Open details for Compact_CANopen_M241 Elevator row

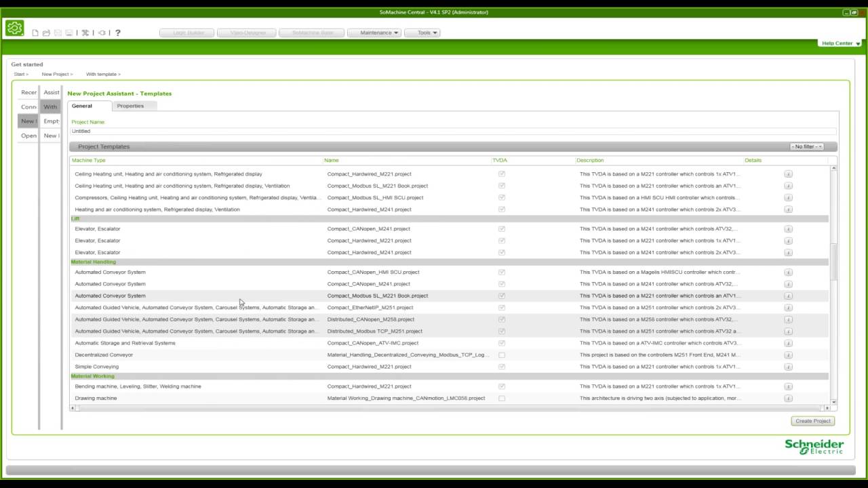pyautogui.click(x=788, y=229)
